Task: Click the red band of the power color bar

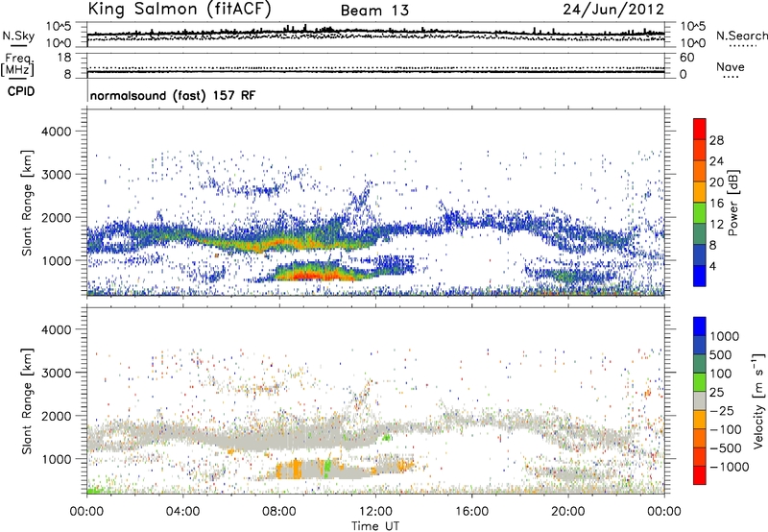Action: click(700, 129)
